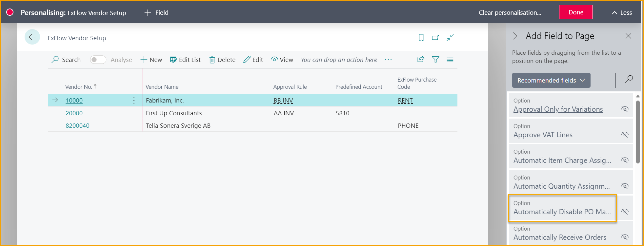The image size is (644, 246).
Task: Open page in new window icon
Action: coord(435,38)
